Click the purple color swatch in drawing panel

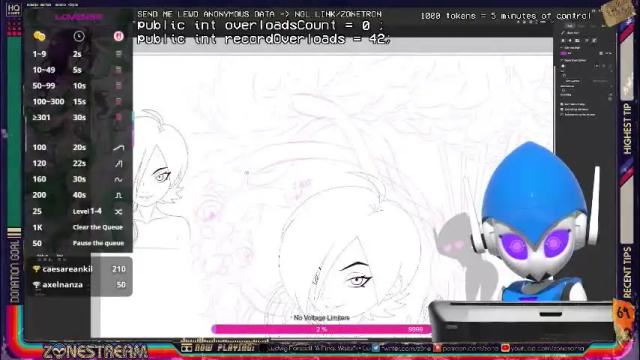564,53
